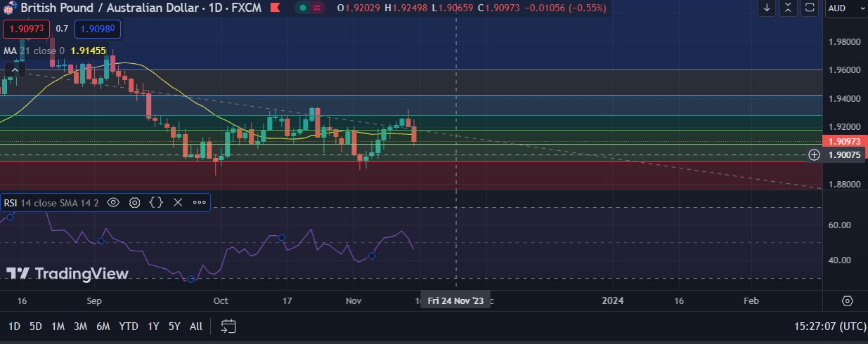Viewport: 868px width, 344px height.
Task: Select the MA 21 close indicator legend
Action: coord(34,51)
